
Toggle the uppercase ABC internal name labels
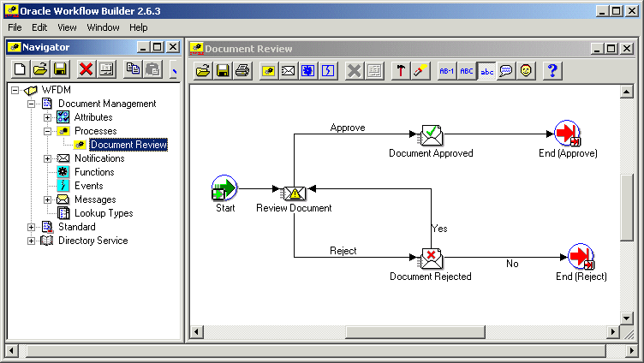point(466,71)
